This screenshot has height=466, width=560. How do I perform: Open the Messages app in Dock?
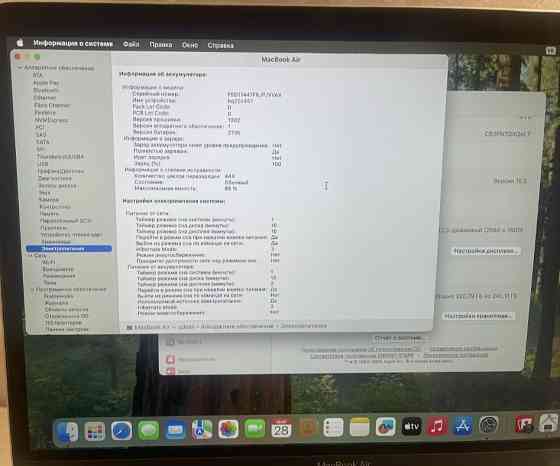click(148, 430)
